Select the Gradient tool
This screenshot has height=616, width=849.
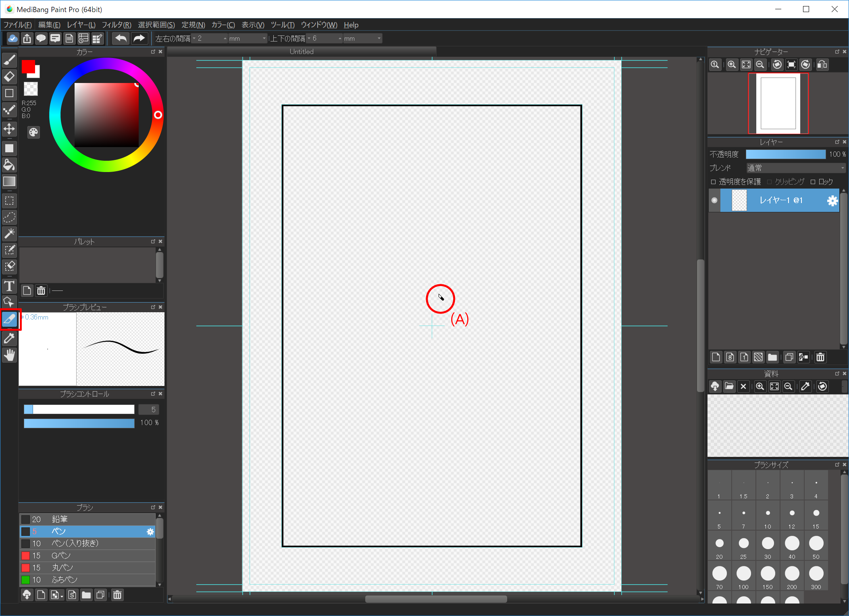click(x=9, y=181)
